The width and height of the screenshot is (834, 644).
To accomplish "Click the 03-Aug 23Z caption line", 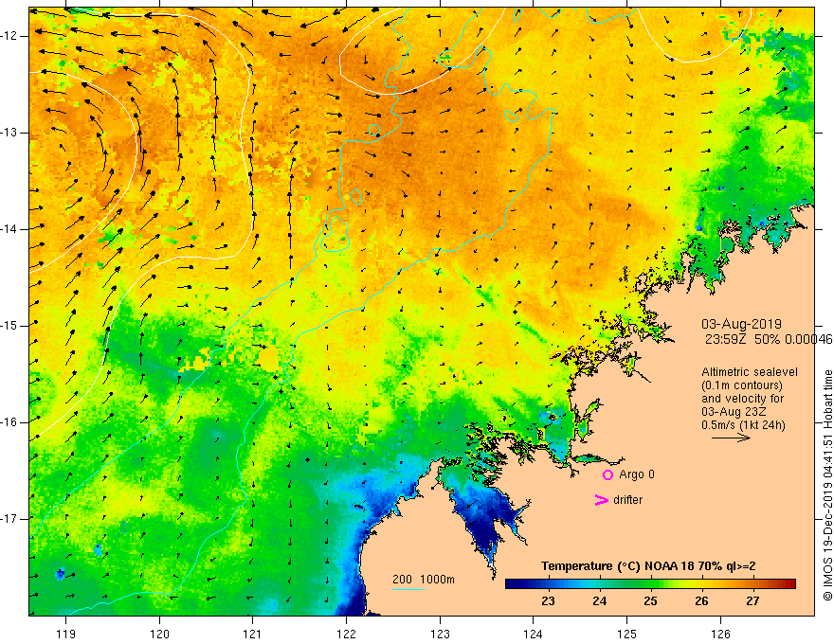I will click(x=735, y=412).
